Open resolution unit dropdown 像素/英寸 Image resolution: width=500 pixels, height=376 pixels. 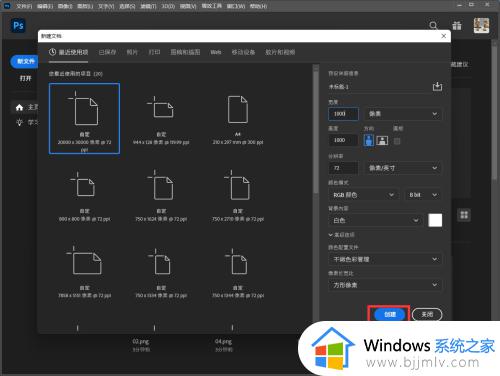click(x=403, y=168)
